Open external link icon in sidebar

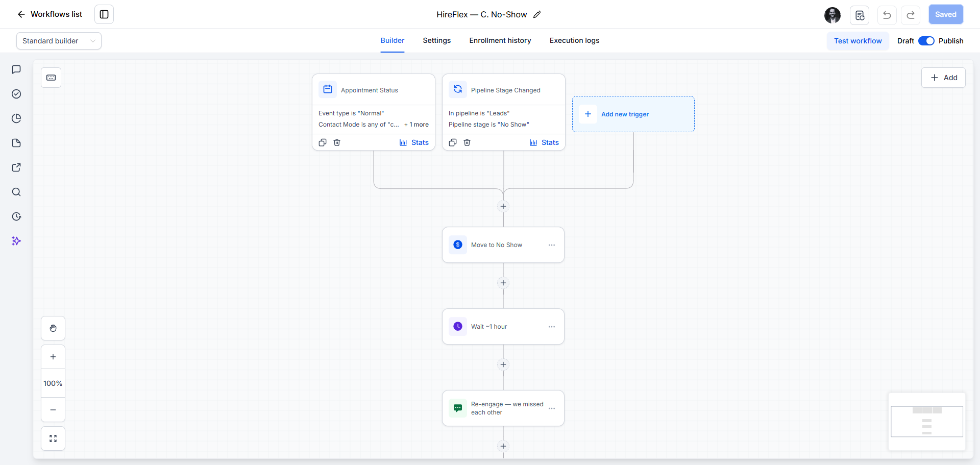click(16, 167)
